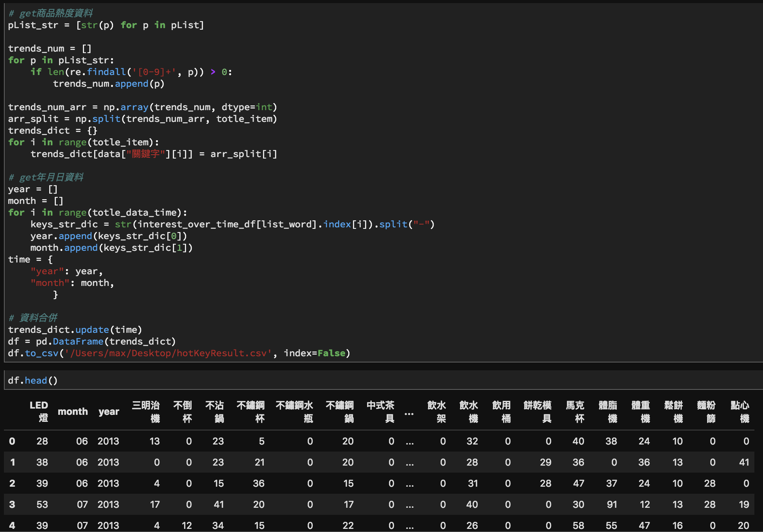Click the line 'year.append(keys_str_dic[0])'
763x532 pixels.
point(109,236)
